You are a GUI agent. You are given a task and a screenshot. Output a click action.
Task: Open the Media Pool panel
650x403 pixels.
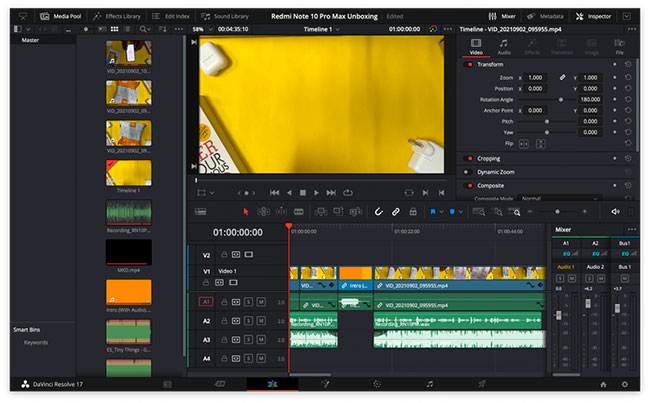(61, 17)
